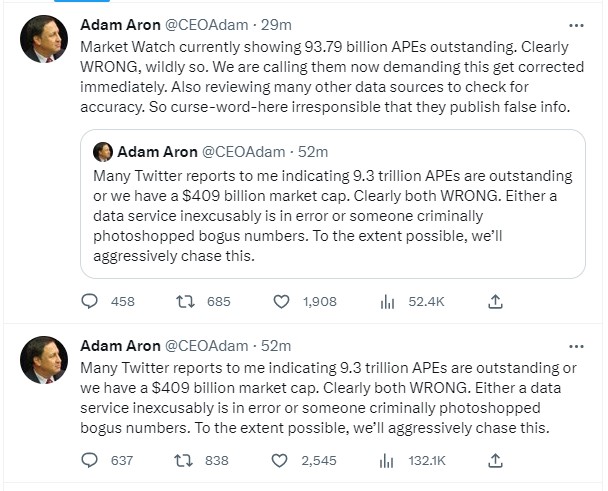Open the 29m timestamp of top tweet

point(274,26)
